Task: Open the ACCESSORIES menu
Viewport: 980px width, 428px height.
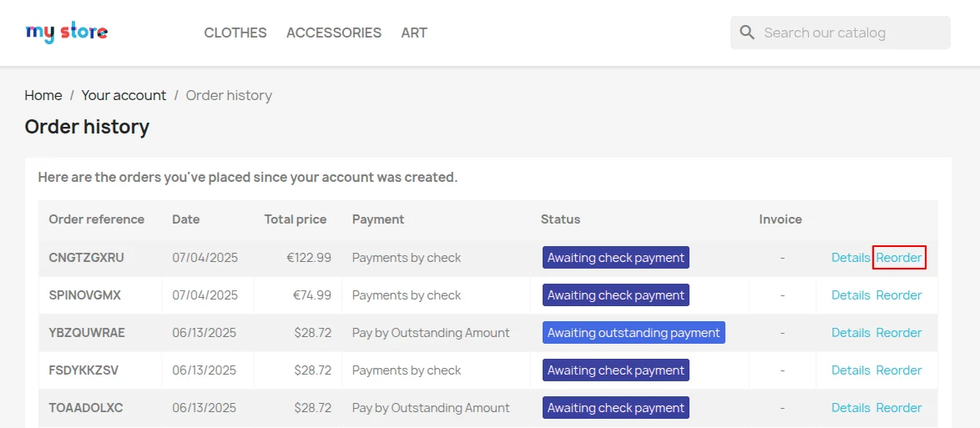Action: click(334, 33)
